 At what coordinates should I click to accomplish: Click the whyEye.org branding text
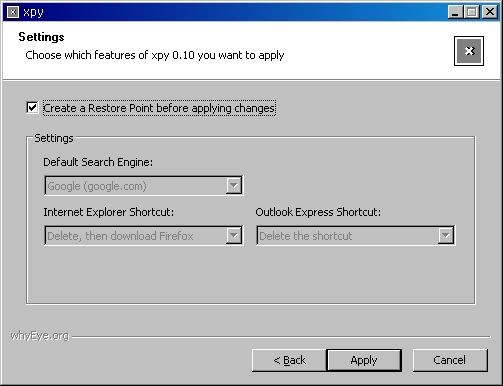tap(40, 336)
